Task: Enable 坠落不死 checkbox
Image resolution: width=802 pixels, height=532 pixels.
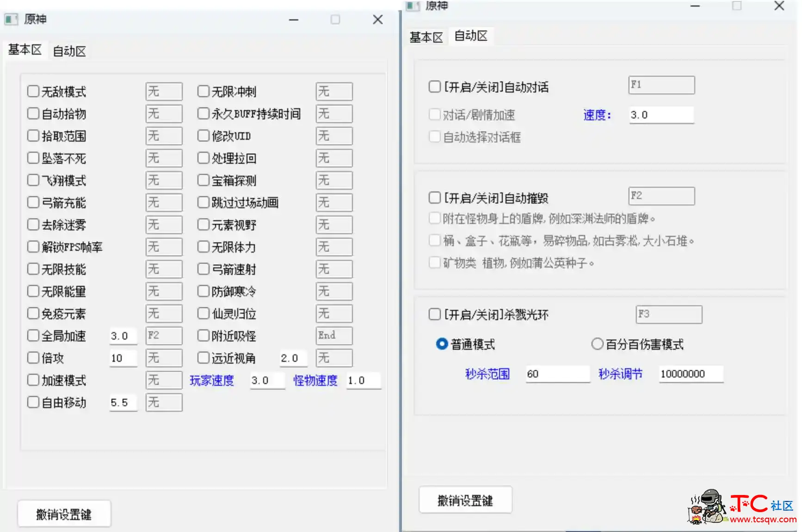Action: click(33, 158)
